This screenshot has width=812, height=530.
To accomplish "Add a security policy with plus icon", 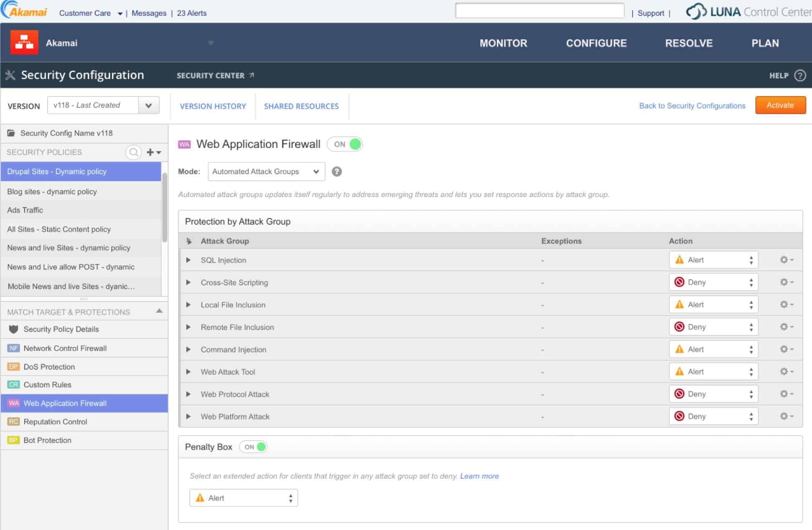I will click(x=154, y=152).
